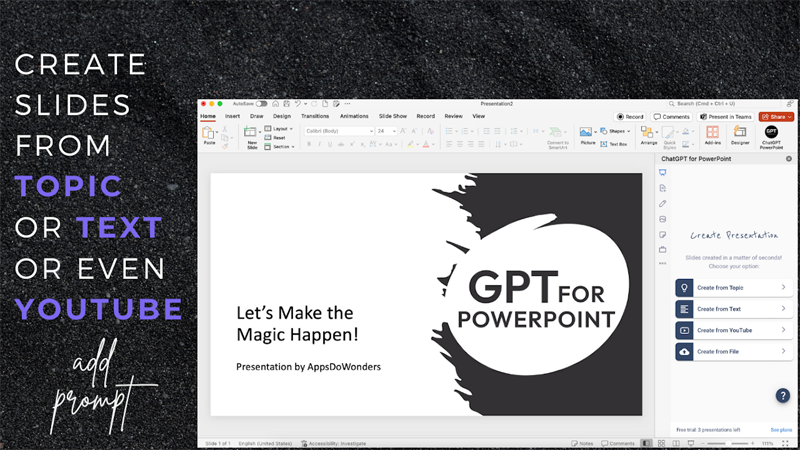
Task: Toggle the AutoSave switch
Action: (x=261, y=103)
